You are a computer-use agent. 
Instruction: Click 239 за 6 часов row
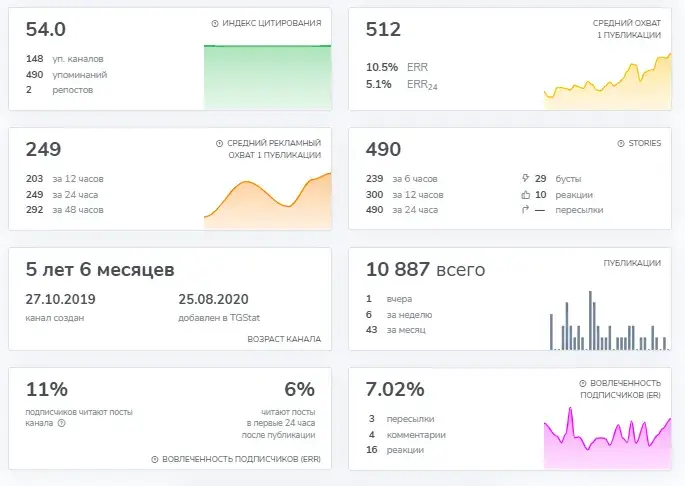pyautogui.click(x=401, y=179)
